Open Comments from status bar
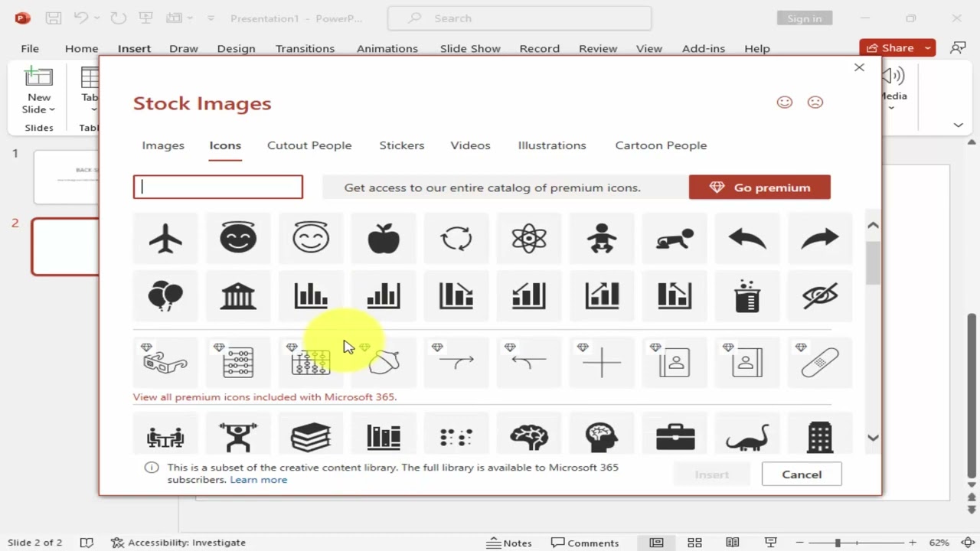Screen dimensions: 980x551 (585, 543)
